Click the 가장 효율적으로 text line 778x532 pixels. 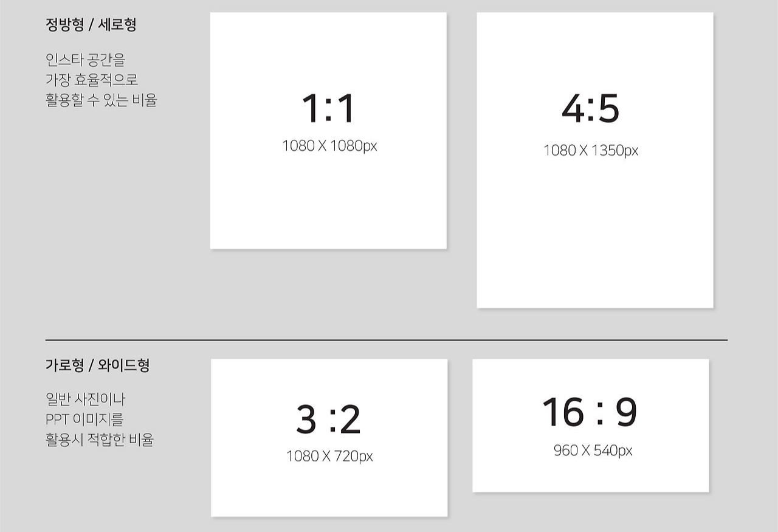coord(92,80)
